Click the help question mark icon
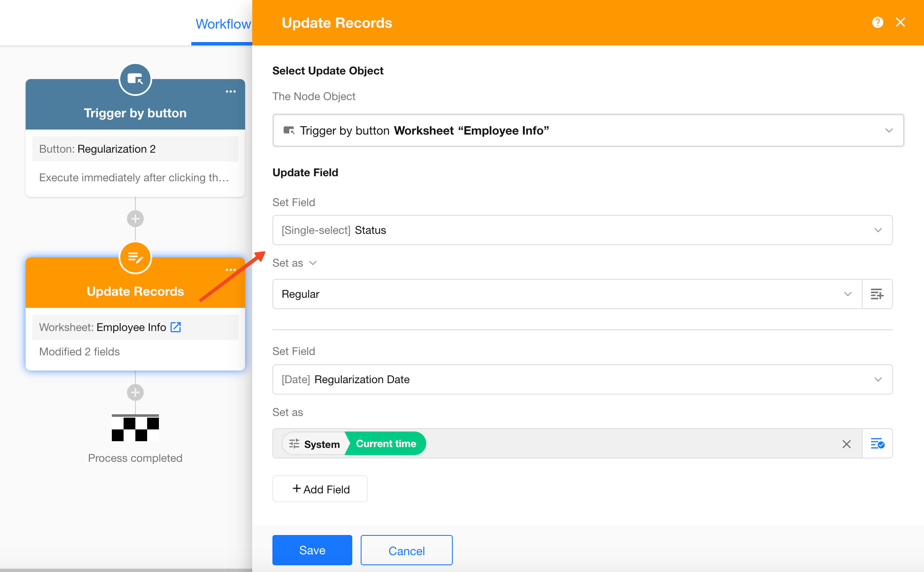Screen dimensions: 924x572 tap(877, 22)
